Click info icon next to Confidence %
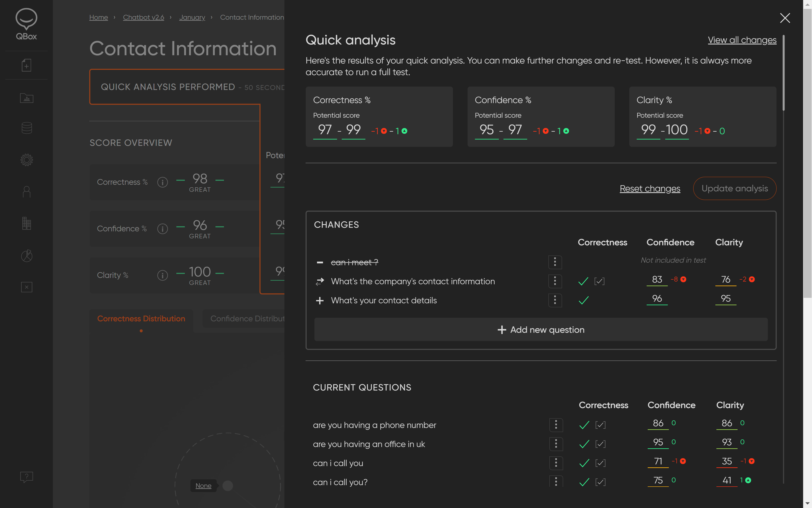 coord(162,229)
